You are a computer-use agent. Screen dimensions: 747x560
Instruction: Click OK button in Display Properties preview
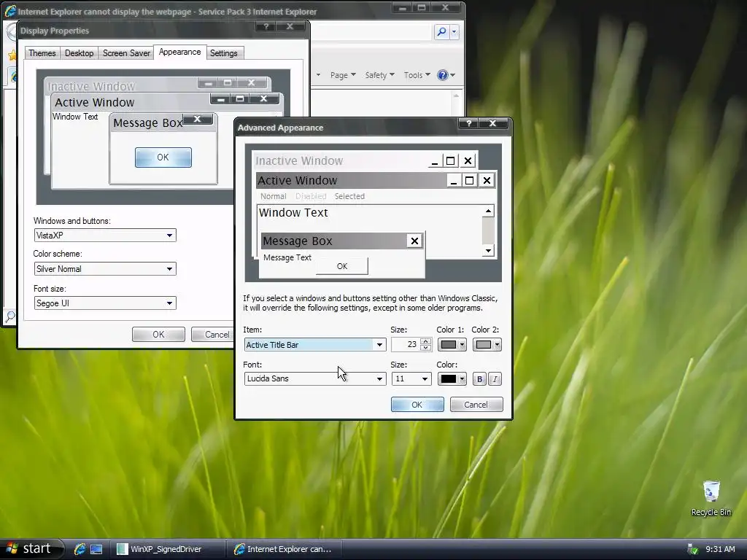163,157
